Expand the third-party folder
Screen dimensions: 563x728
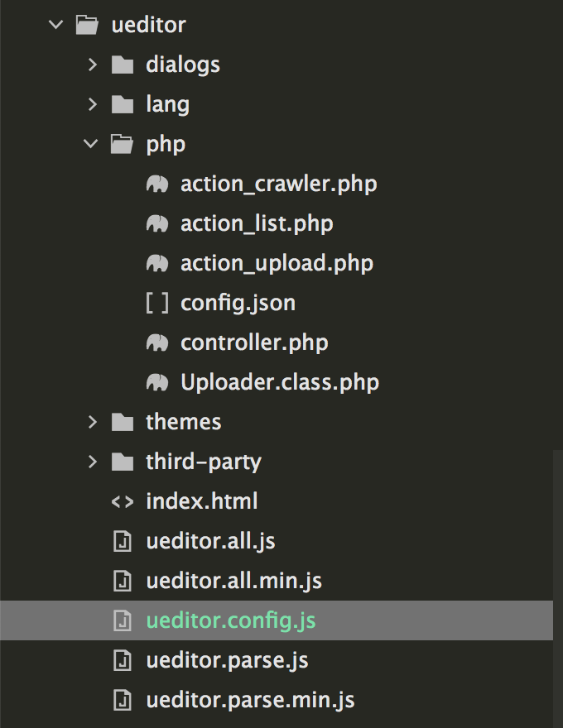pyautogui.click(x=91, y=462)
